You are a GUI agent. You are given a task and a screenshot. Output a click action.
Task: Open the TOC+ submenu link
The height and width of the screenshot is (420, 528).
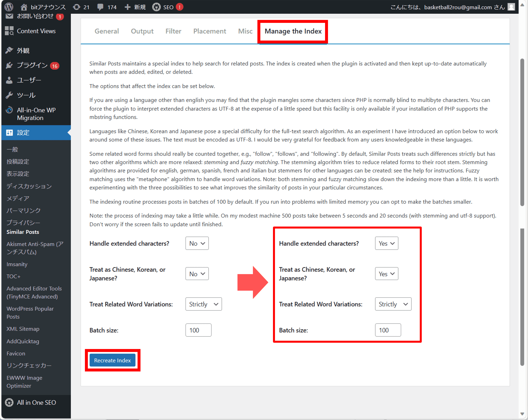tap(13, 276)
